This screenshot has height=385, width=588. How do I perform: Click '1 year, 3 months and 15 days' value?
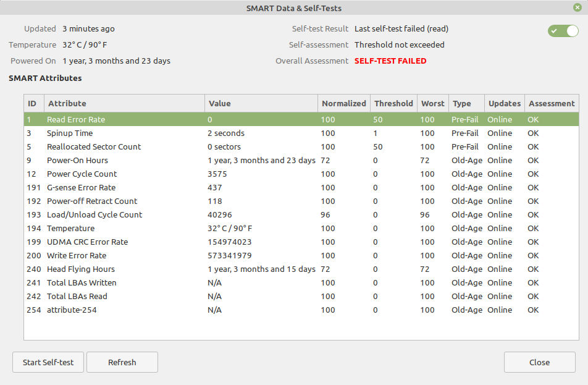[261, 269]
